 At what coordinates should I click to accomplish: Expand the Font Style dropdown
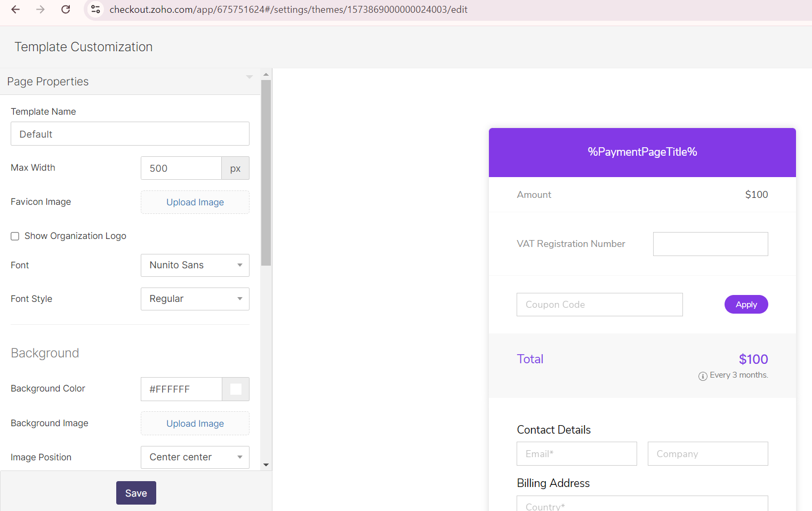[195, 299]
